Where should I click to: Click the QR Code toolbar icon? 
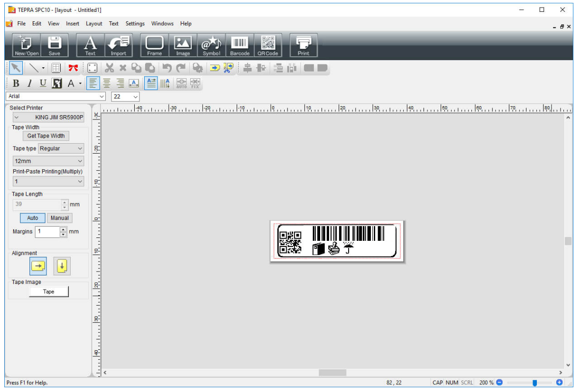point(268,46)
